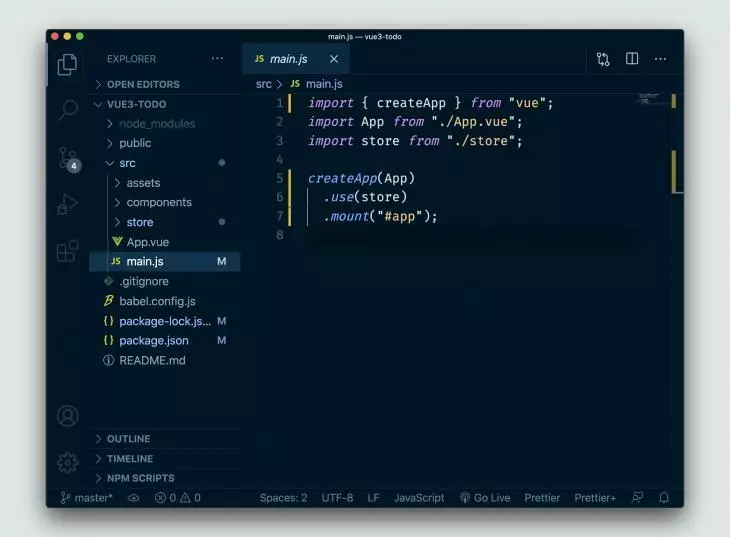This screenshot has width=730, height=537.
Task: Open Source Control view with badge 4
Action: 69,159
